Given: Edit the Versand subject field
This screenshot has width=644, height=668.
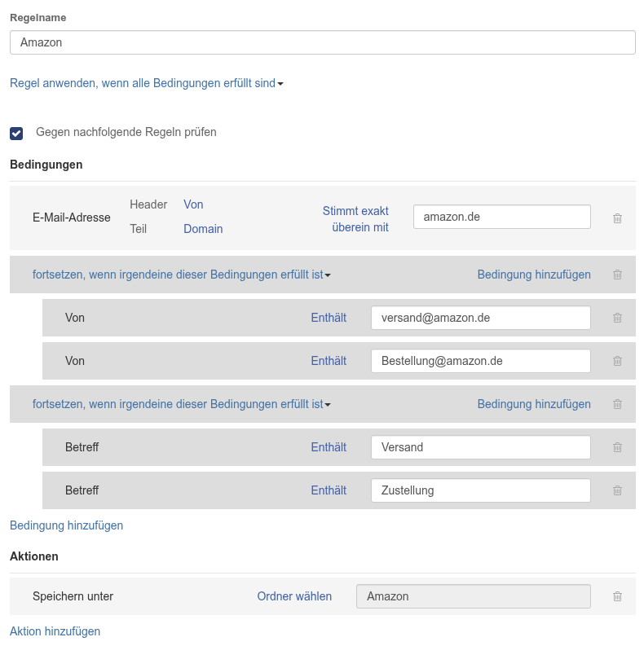Looking at the screenshot, I should [481, 447].
